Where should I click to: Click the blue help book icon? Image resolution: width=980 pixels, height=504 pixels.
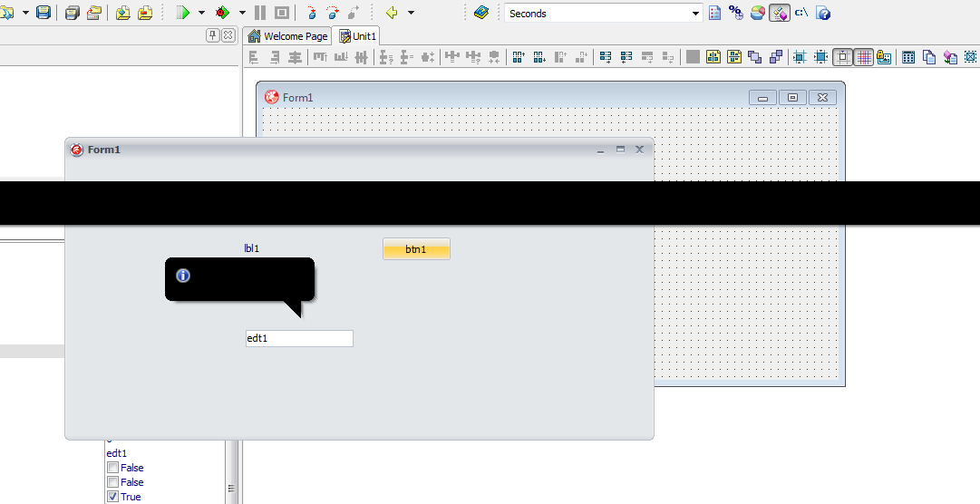(480, 13)
